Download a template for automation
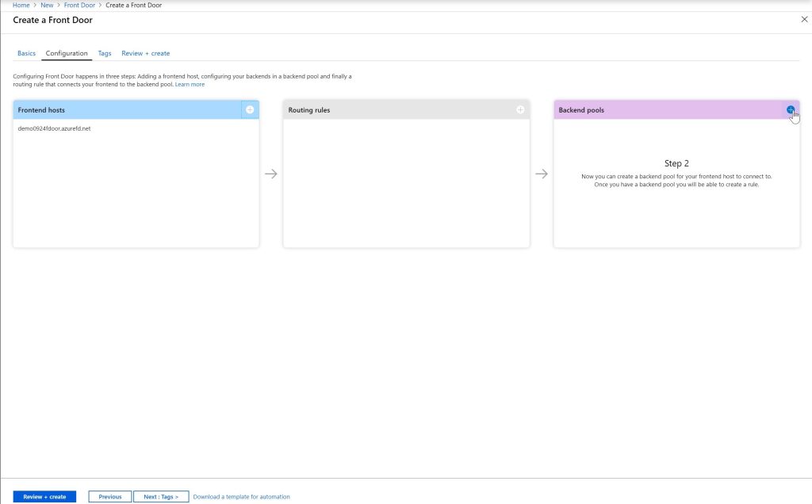Image resolution: width=812 pixels, height=504 pixels. tap(241, 497)
